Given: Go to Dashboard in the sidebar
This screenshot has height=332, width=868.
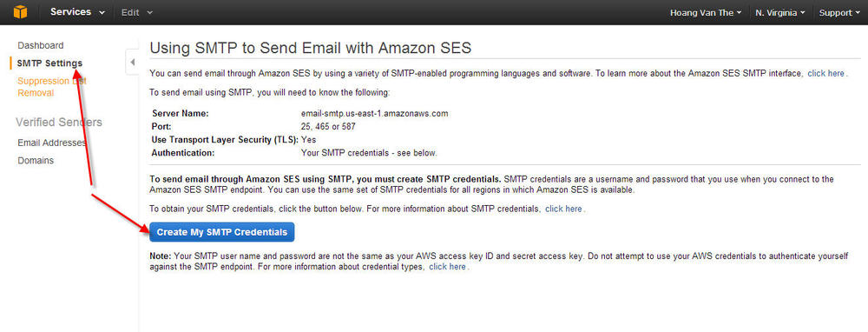Looking at the screenshot, I should click(41, 45).
